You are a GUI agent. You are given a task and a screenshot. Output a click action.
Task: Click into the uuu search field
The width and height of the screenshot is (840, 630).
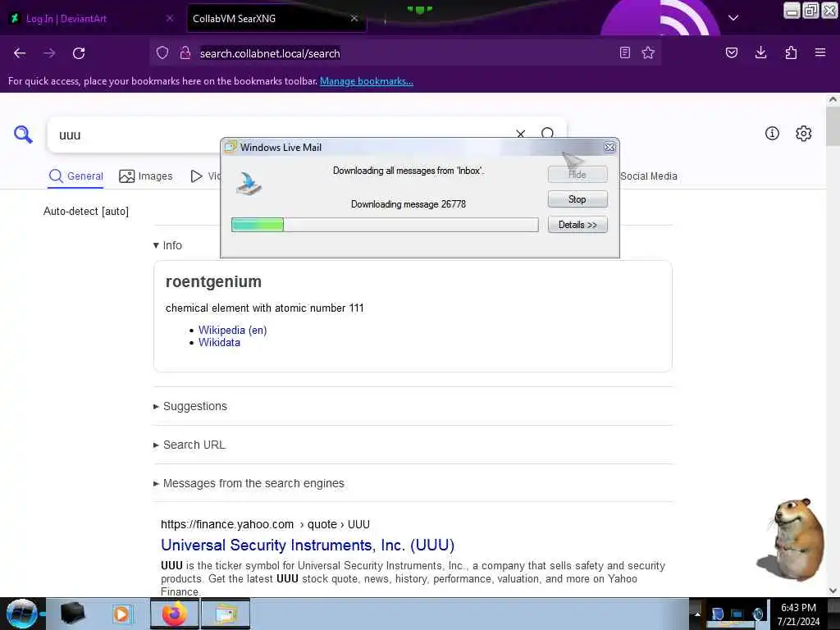(x=279, y=135)
